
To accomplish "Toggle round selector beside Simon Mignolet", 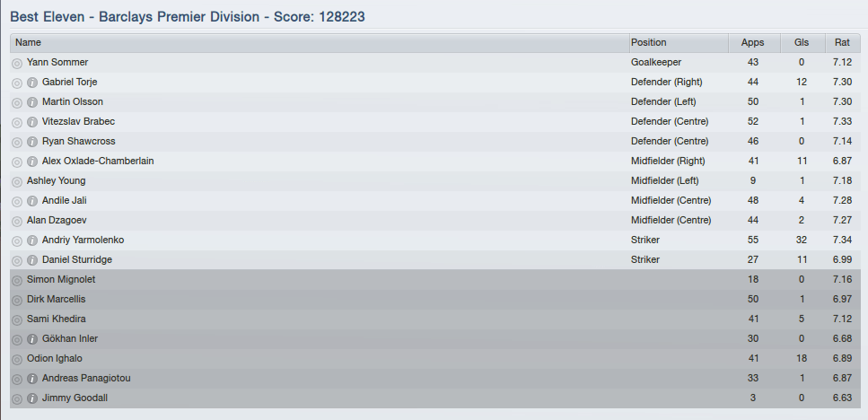I will [x=17, y=280].
